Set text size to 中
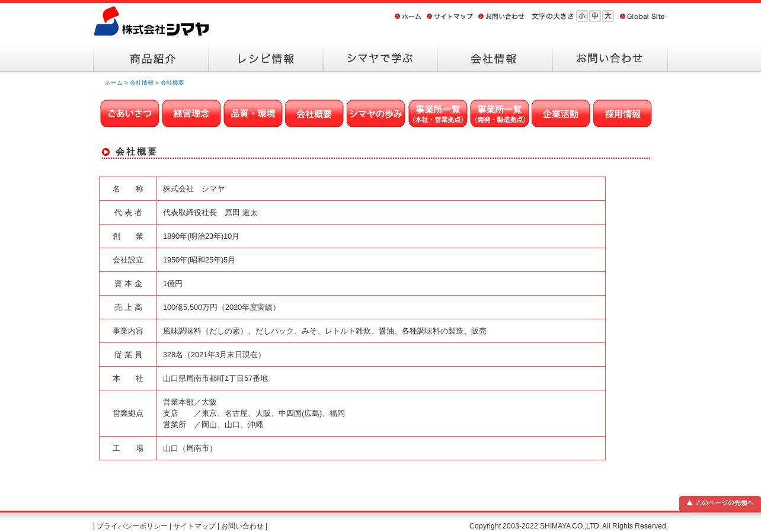Viewport: 761px width, 532px height. tap(595, 16)
